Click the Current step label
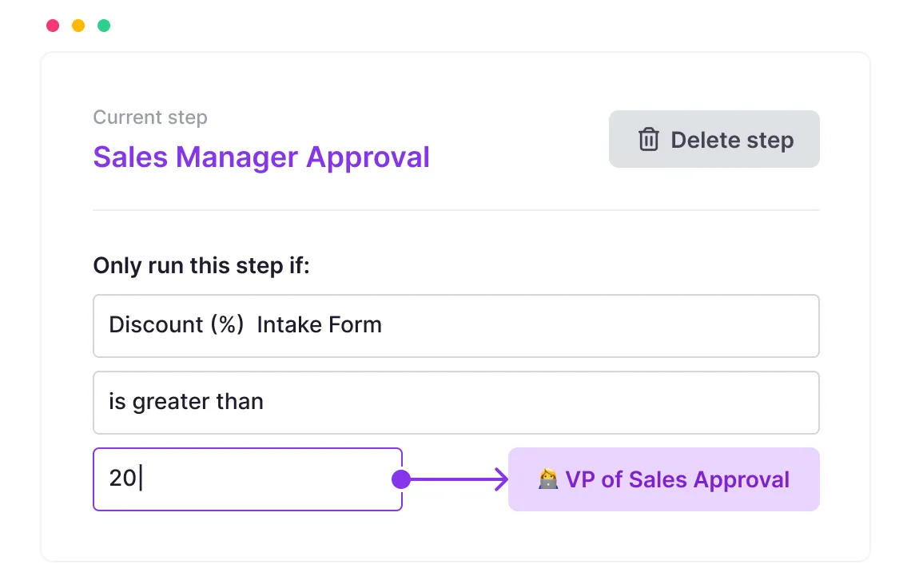The height and width of the screenshot is (588, 911). (x=150, y=117)
